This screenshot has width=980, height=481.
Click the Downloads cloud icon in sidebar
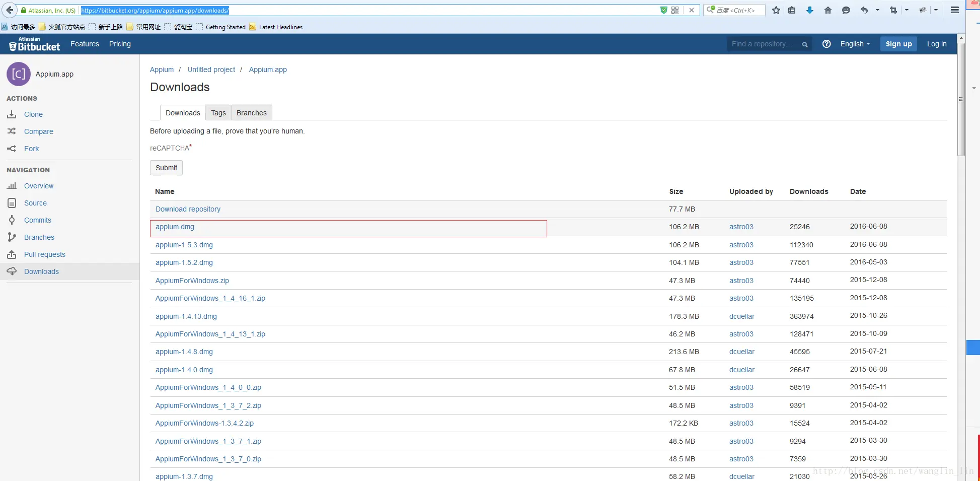[12, 271]
